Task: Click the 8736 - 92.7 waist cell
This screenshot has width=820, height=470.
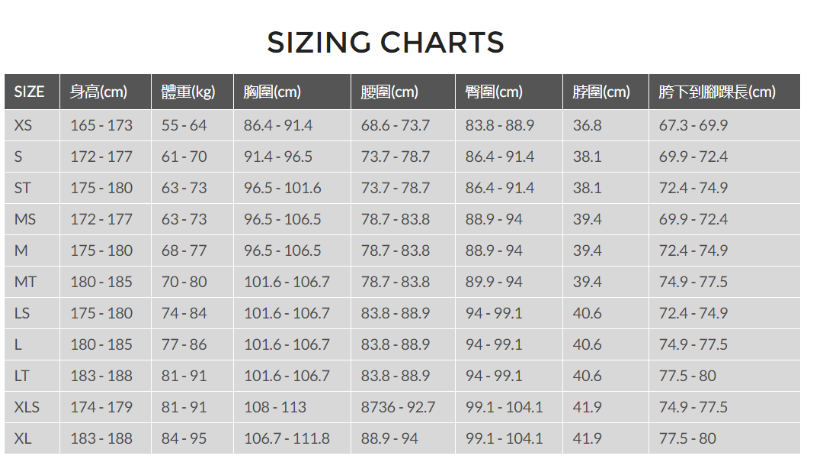Action: click(x=398, y=407)
